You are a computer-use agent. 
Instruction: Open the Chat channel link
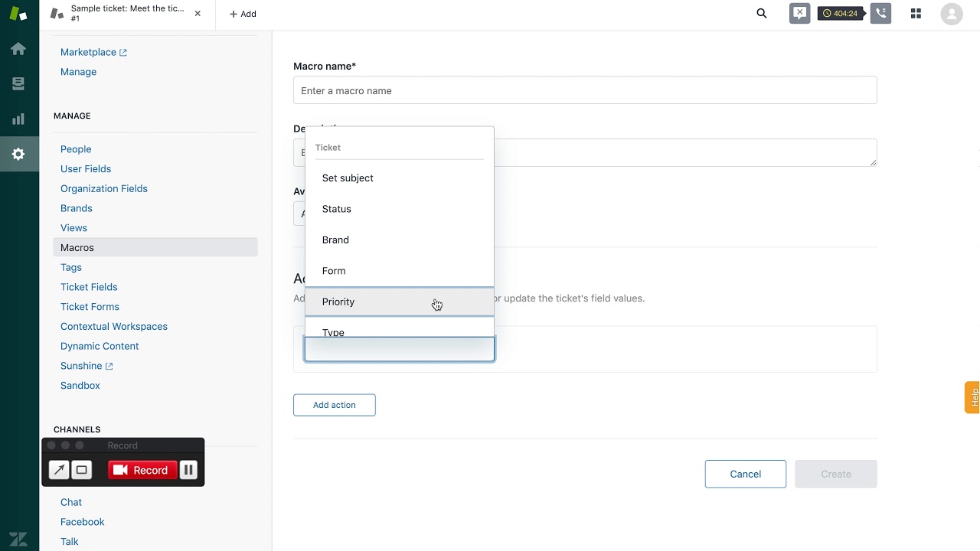click(x=71, y=502)
